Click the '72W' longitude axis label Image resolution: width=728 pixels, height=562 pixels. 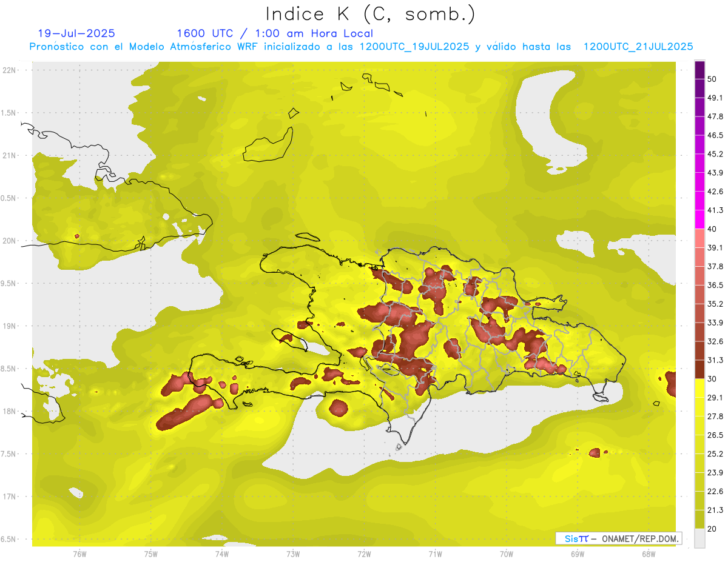364,554
